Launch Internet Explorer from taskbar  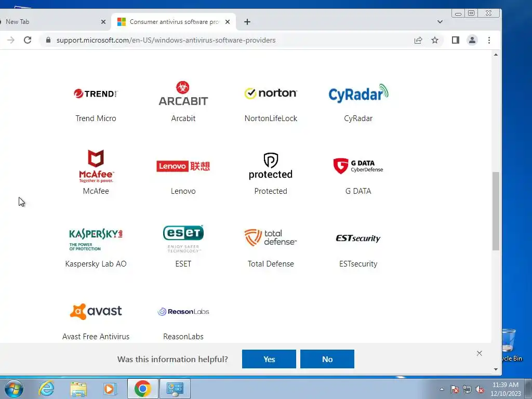46,389
